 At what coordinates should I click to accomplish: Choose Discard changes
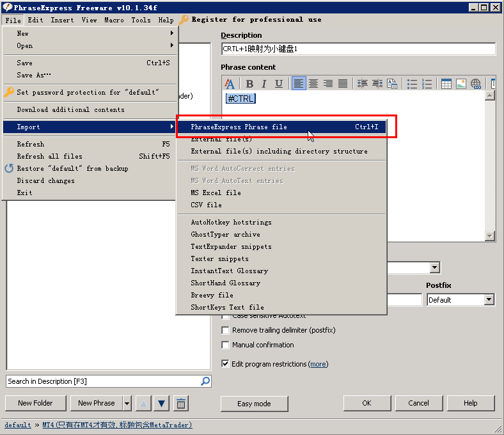point(90,180)
